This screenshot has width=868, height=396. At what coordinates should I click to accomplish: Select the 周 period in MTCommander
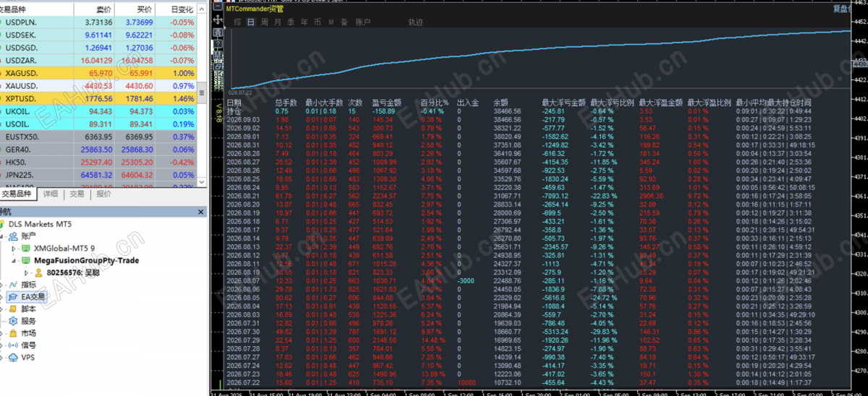(x=265, y=22)
